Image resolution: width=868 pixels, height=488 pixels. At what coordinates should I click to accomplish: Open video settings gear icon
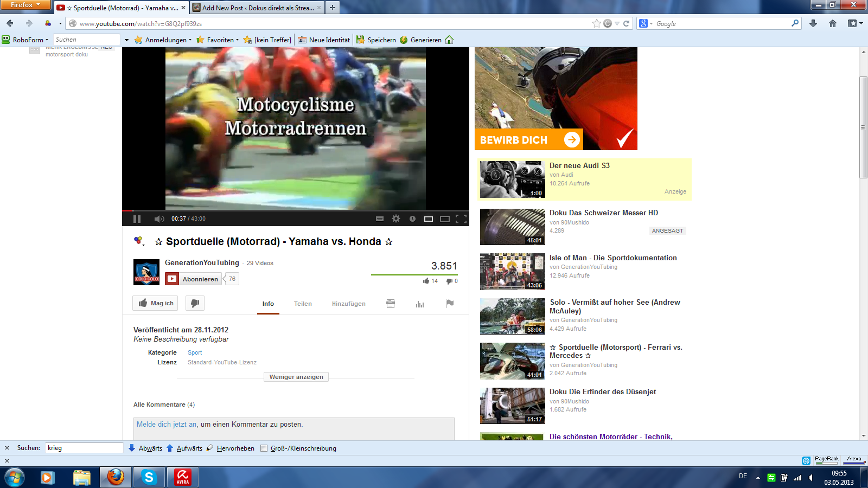coord(396,219)
